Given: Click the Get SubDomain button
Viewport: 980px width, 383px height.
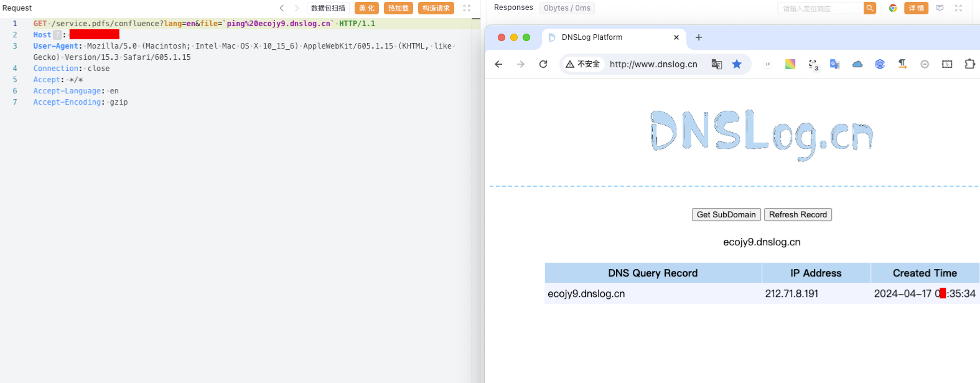Looking at the screenshot, I should click(x=726, y=215).
